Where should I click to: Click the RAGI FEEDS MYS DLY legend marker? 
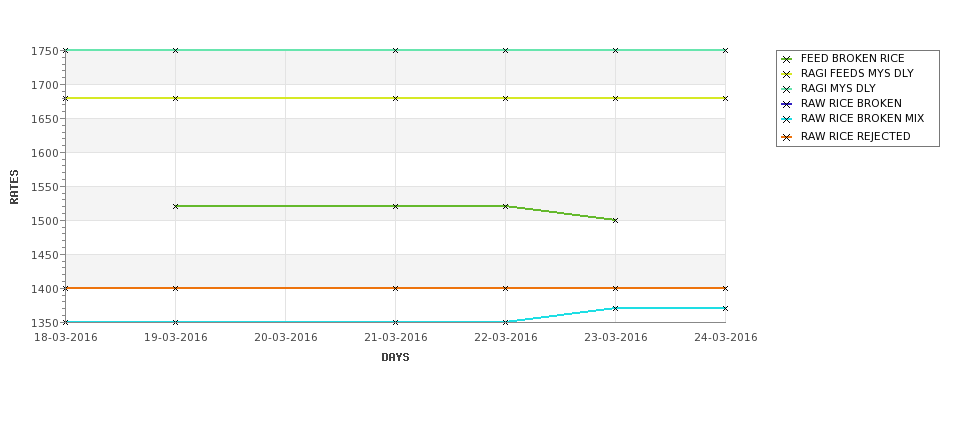pos(787,74)
